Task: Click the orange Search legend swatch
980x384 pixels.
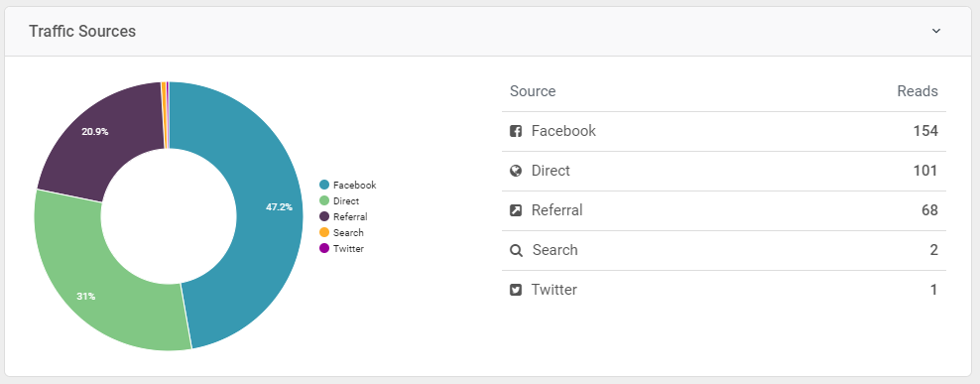Action: coord(324,232)
